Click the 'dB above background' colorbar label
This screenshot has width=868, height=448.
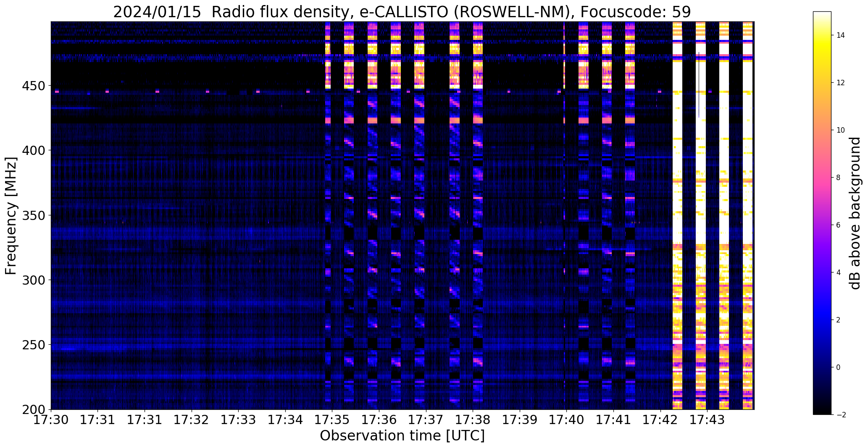(855, 213)
